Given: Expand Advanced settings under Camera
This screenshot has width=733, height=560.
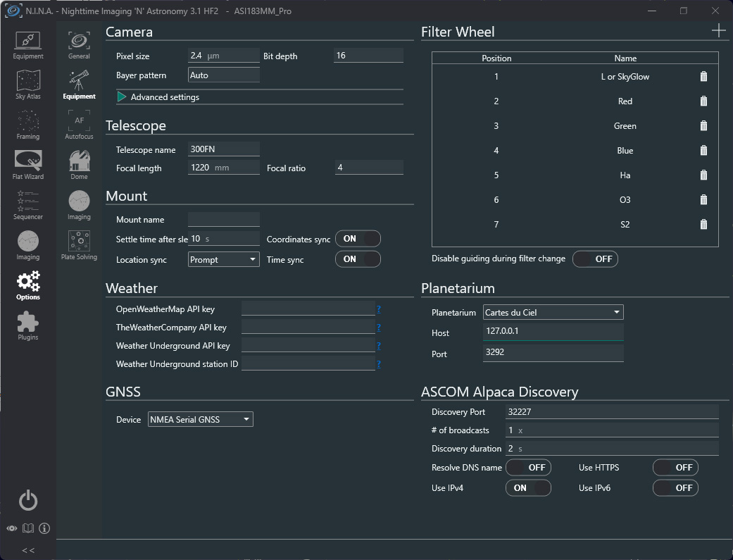Looking at the screenshot, I should (x=122, y=97).
